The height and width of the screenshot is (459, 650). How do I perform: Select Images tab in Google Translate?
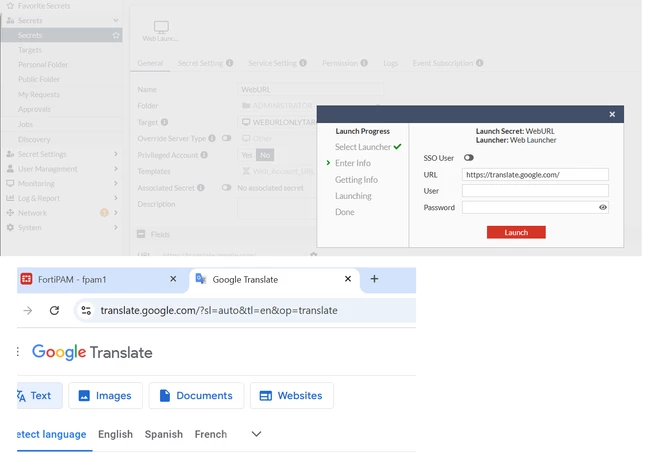105,396
